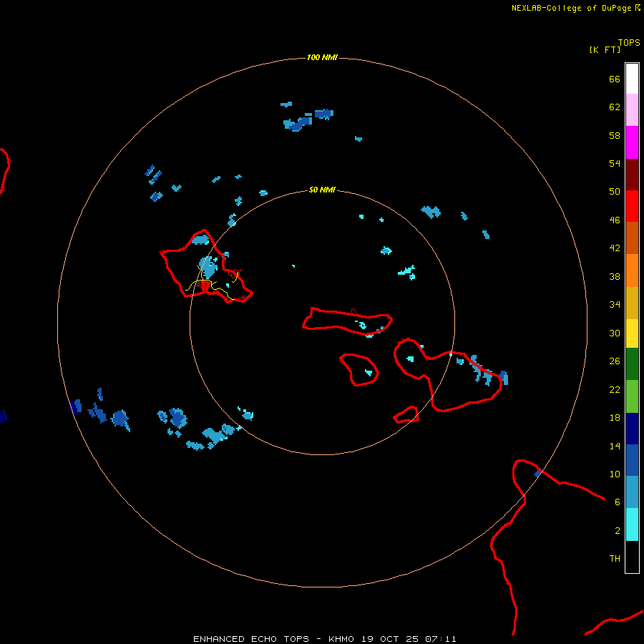This screenshot has height=644, width=644.
Task: Click the 100 NMI range ring label
Action: pos(322,57)
